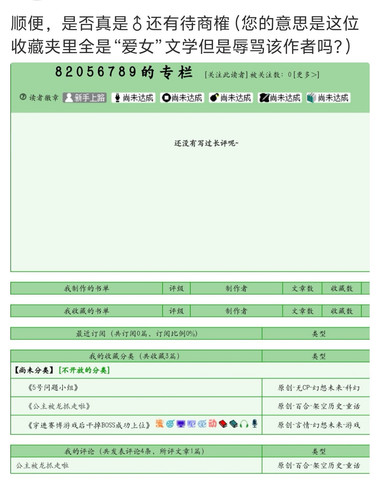Viewport: 380px width, 500px height.
Task: Click the microphone badge marked 尚未达成
Action: pyautogui.click(x=134, y=98)
